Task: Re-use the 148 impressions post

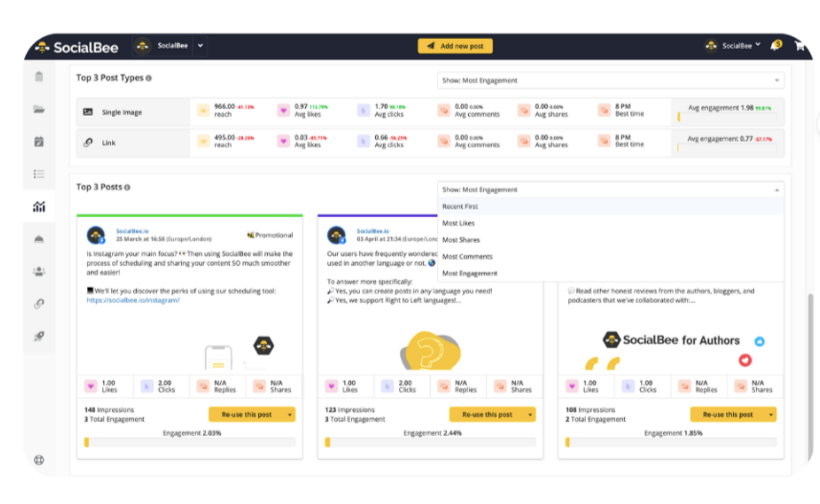Action: click(247, 415)
